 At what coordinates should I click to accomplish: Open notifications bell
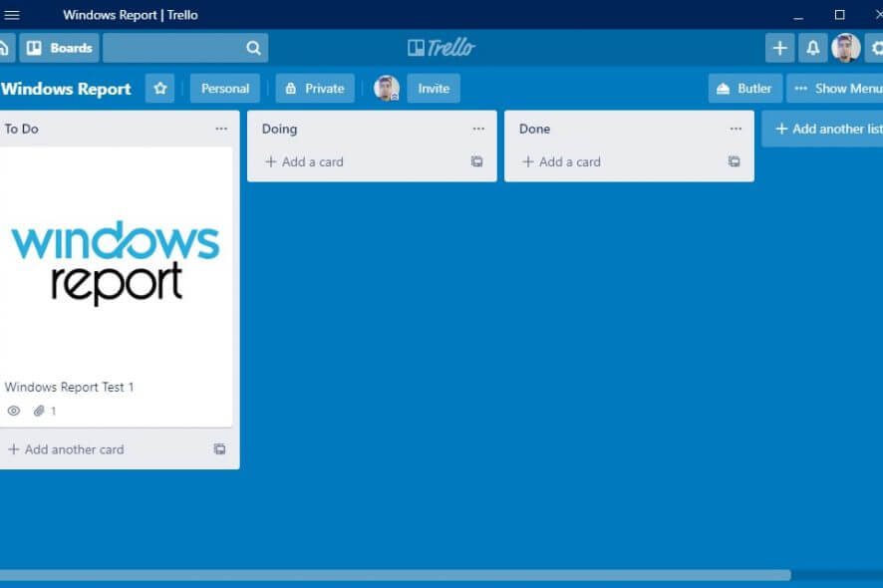tap(812, 48)
